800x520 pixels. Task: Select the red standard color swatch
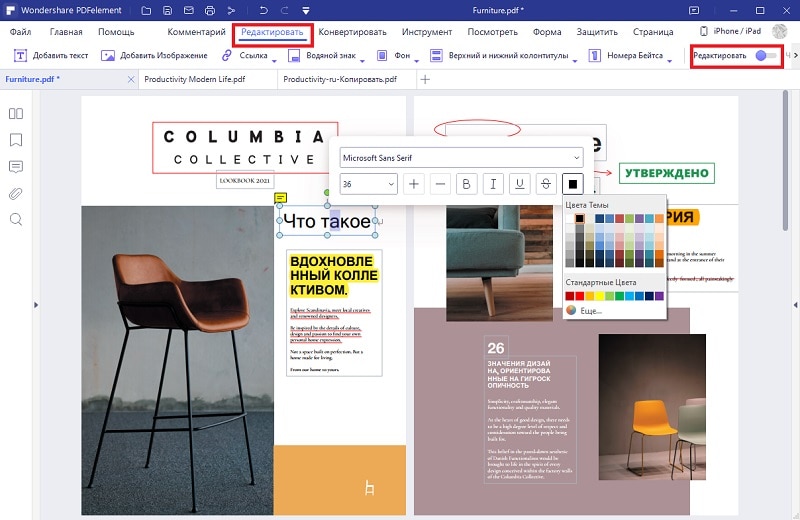[579, 296]
